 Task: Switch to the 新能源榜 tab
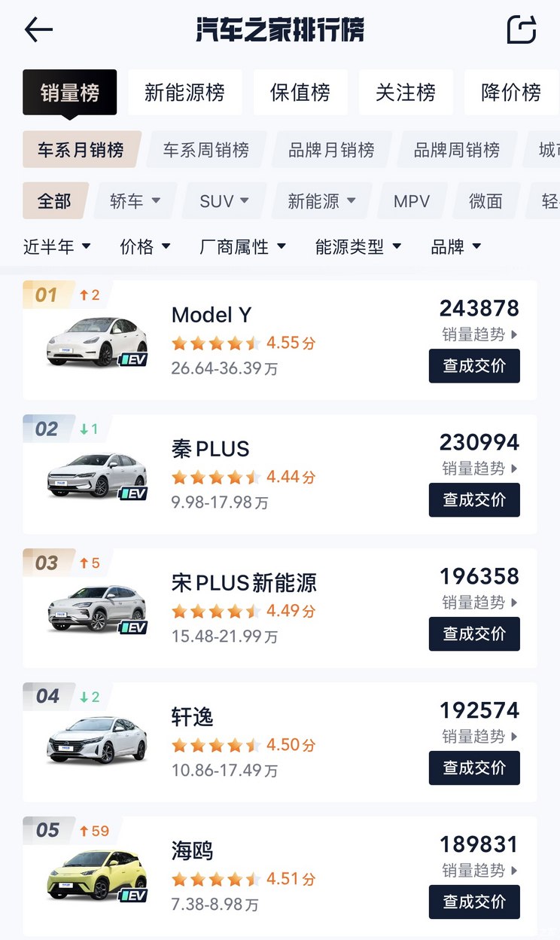[x=184, y=90]
